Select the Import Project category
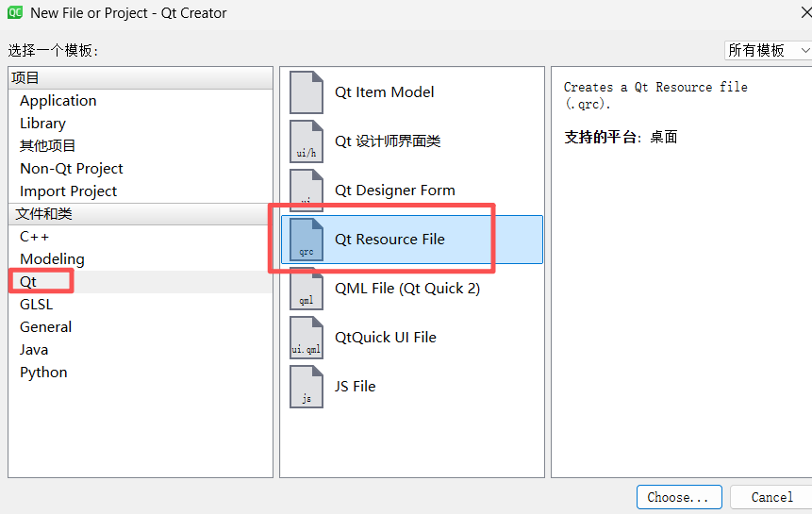Viewport: 812px width, 514px height. coord(68,191)
